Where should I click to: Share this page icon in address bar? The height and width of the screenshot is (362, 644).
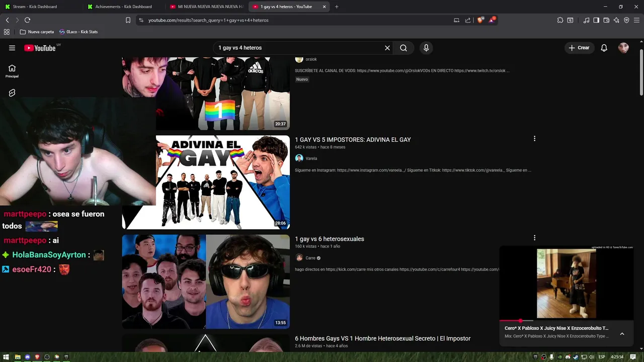coord(468,20)
